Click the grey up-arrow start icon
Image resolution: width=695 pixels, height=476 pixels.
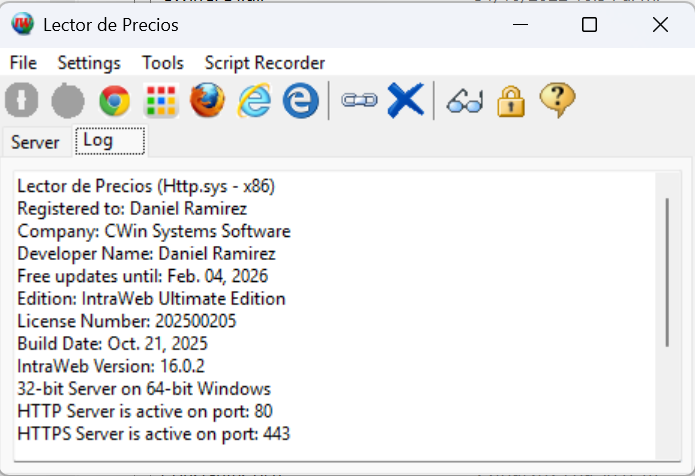click(22, 101)
